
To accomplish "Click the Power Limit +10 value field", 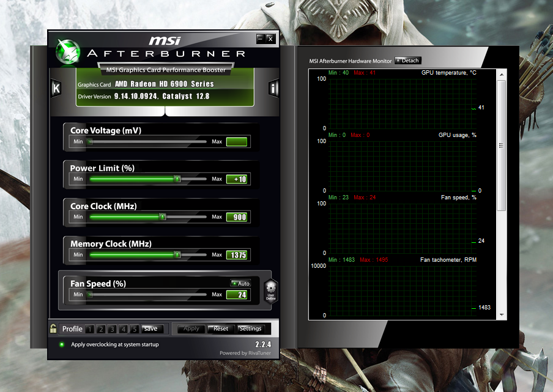I will click(237, 179).
